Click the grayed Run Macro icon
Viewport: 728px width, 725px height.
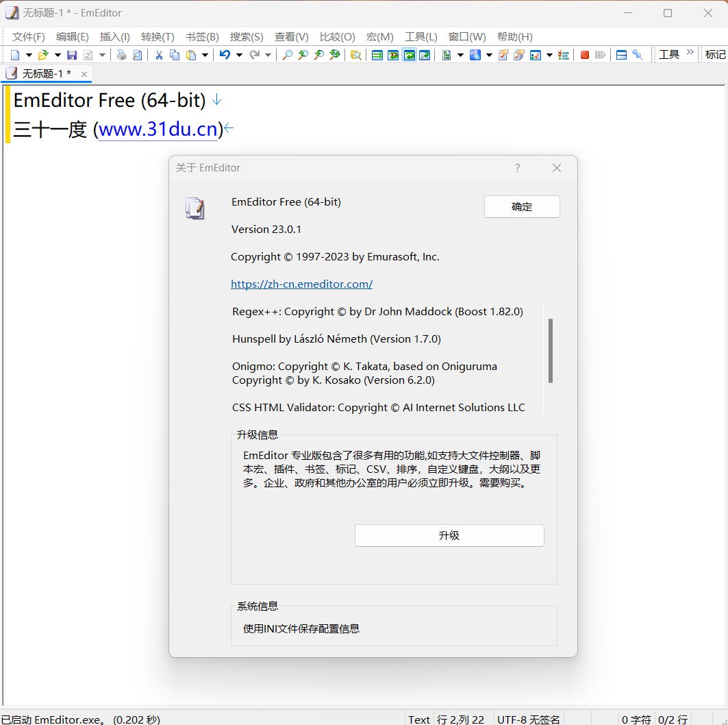(x=601, y=56)
